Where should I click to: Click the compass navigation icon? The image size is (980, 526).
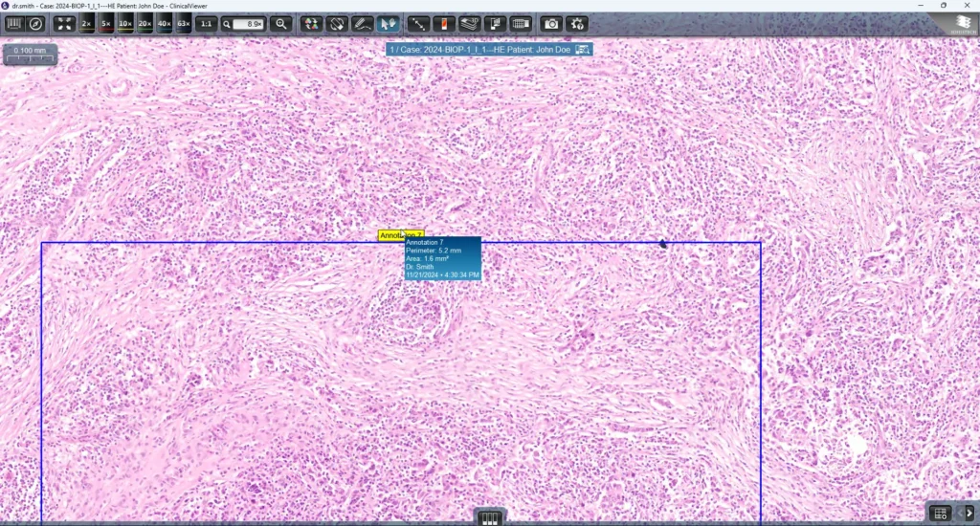36,24
